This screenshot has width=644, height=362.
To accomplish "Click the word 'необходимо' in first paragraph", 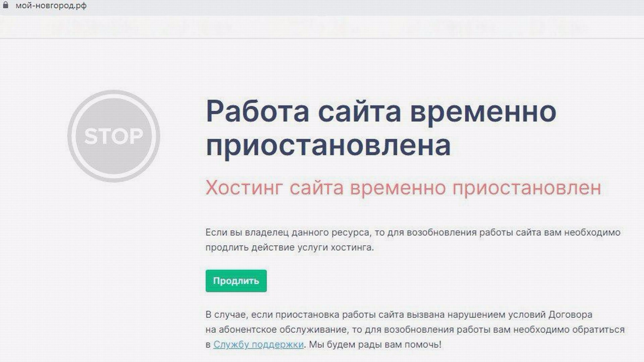I will (592, 232).
